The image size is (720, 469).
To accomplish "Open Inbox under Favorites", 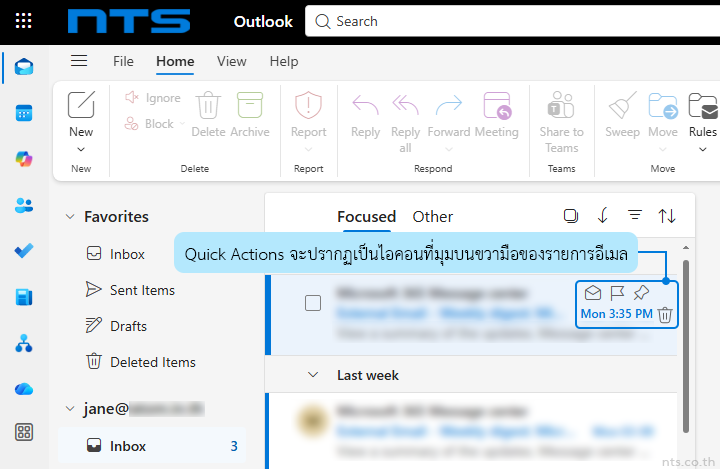I will 115,254.
